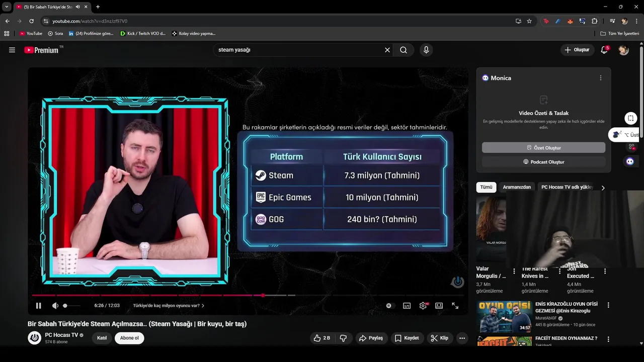Share the video via Paylaş

point(371,338)
